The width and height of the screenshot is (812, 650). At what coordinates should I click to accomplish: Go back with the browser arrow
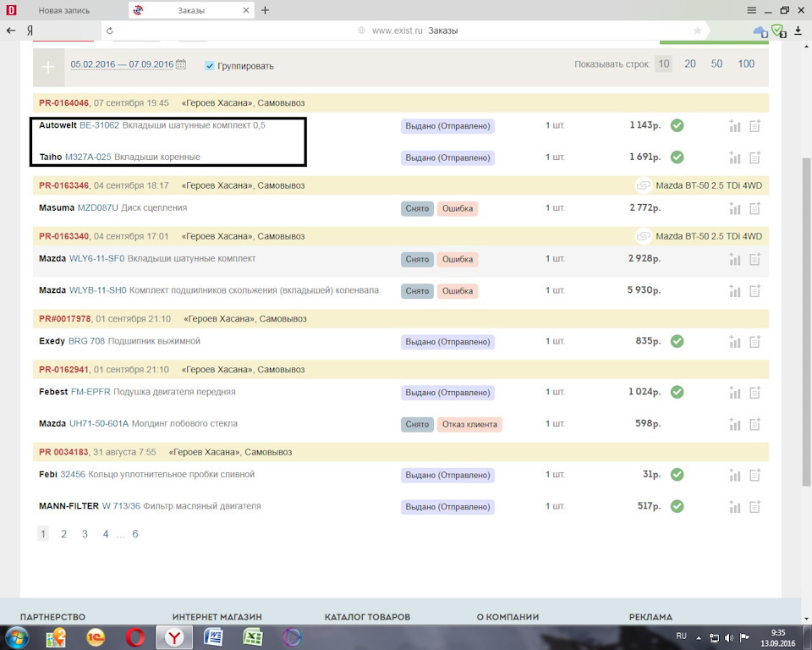[11, 30]
